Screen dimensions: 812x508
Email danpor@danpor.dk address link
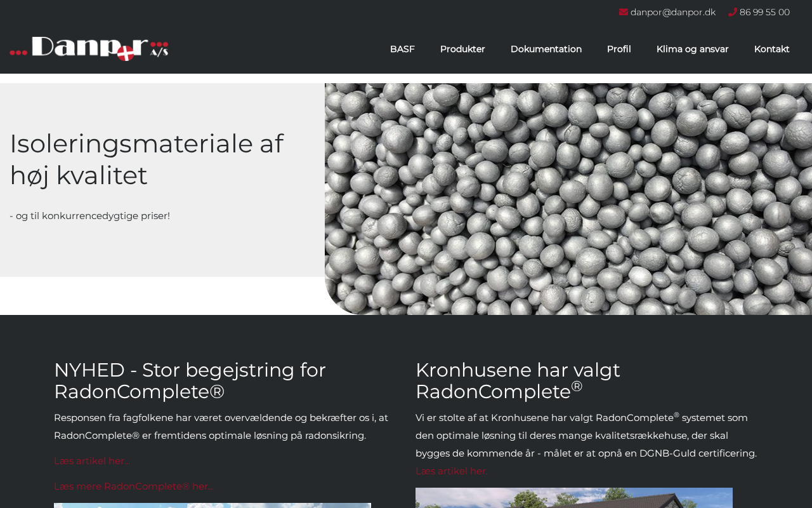point(673,12)
